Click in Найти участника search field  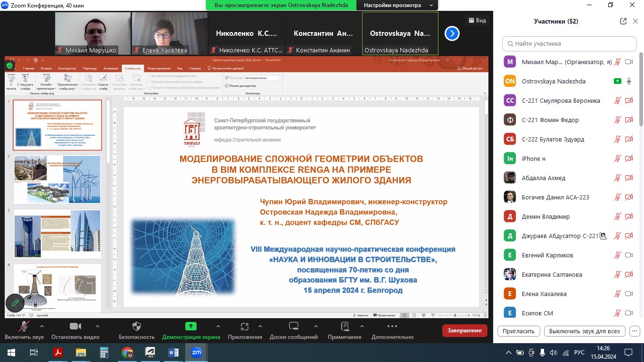[x=569, y=43]
